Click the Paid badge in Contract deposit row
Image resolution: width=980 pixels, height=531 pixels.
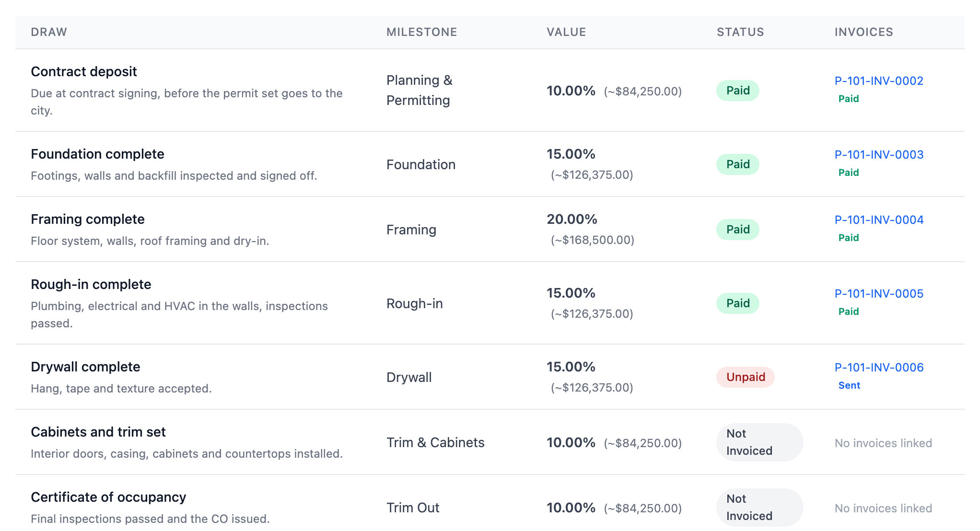[x=738, y=91]
